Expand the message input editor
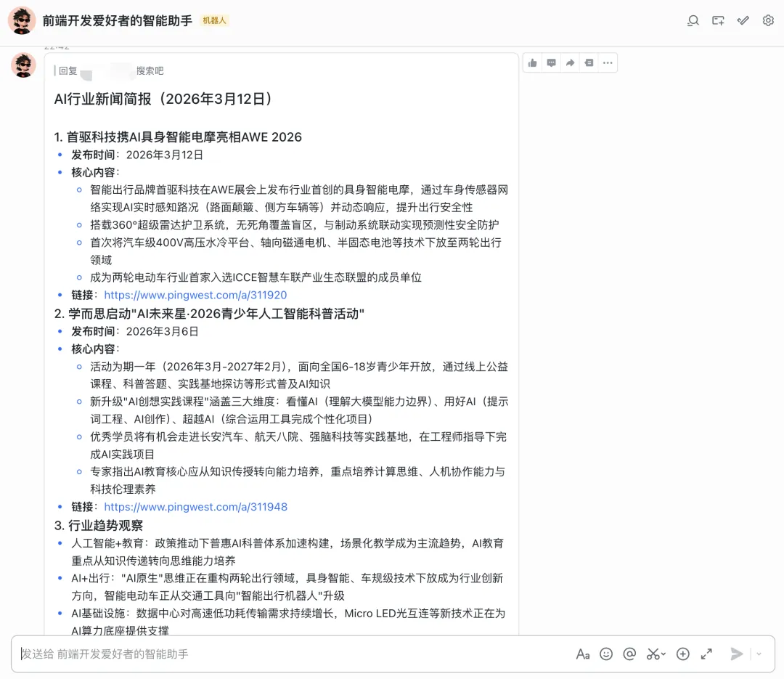The image size is (784, 679). click(706, 654)
